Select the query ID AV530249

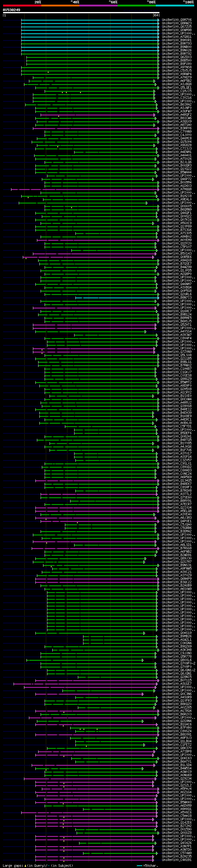[11, 10]
